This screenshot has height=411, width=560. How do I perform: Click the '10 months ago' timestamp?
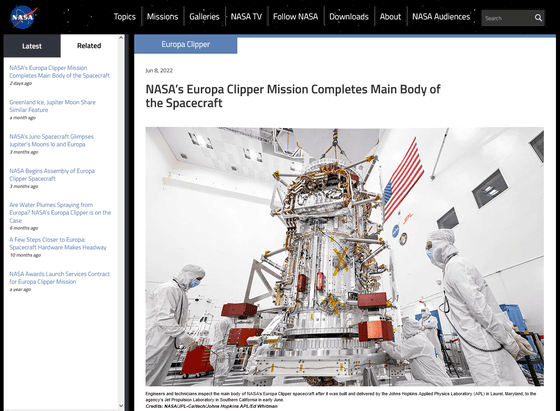(25, 255)
